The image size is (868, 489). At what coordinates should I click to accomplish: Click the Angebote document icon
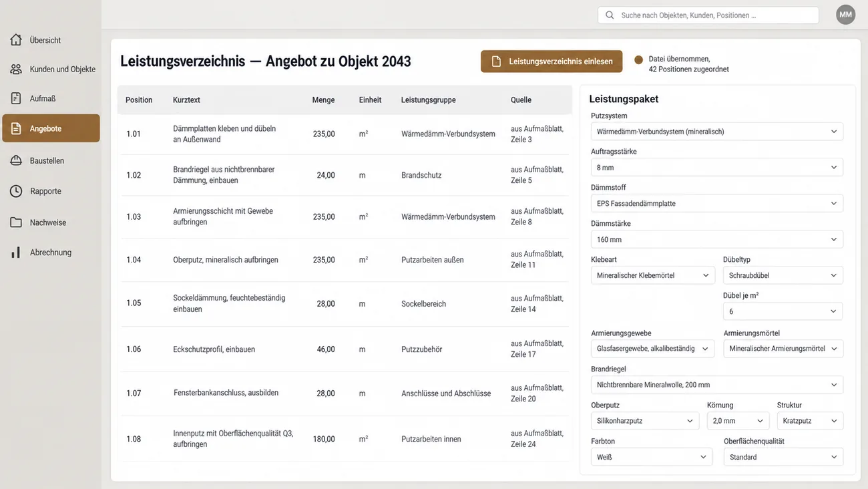point(16,128)
